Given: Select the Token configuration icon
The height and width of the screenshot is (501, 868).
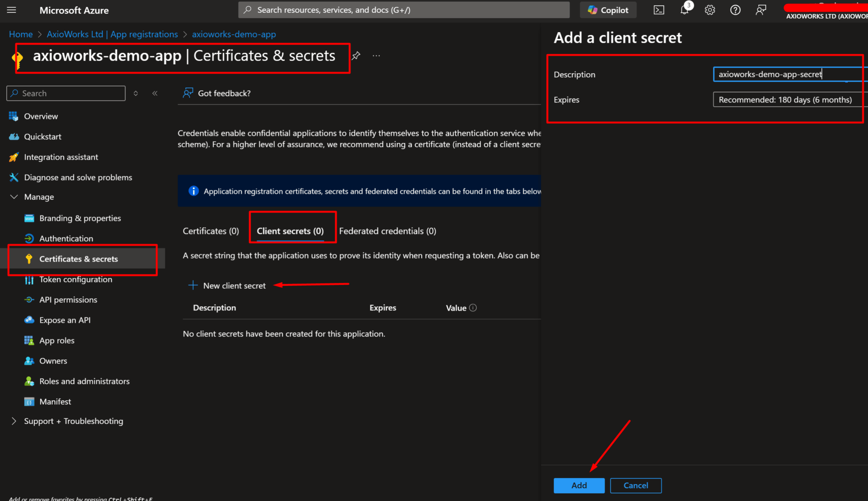Looking at the screenshot, I should pos(29,280).
